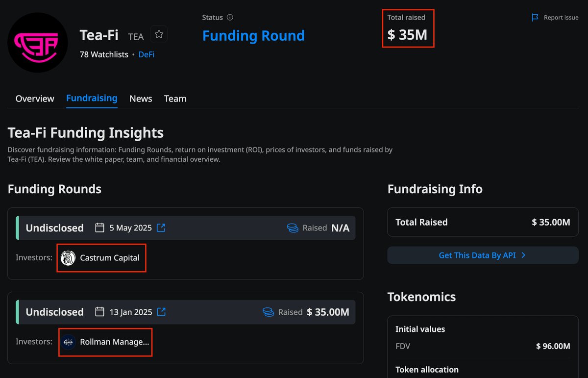Open the DeFi category link
The width and height of the screenshot is (588, 378).
click(146, 54)
